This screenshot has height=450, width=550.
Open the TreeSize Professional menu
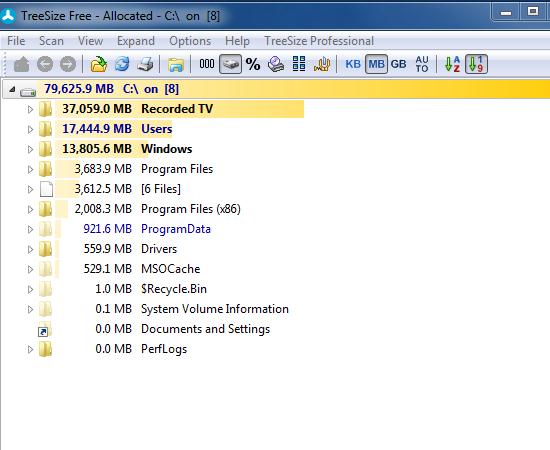point(319,41)
